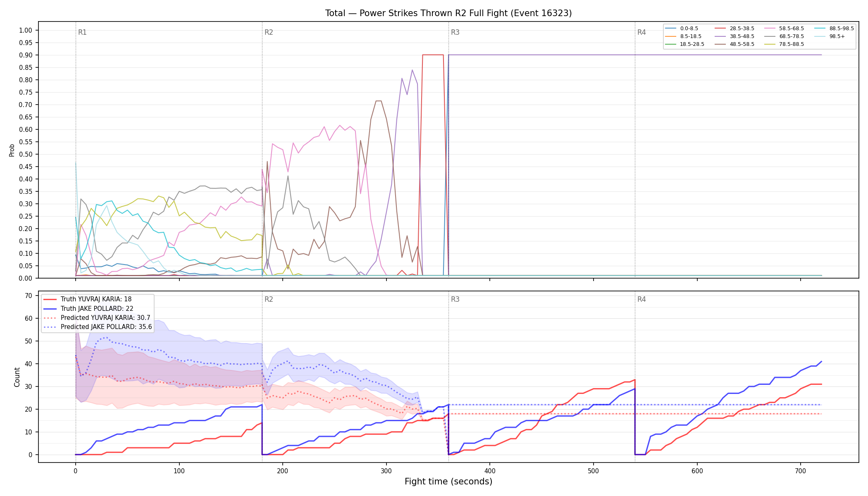Click the 100 tick on time axis

pos(179,470)
